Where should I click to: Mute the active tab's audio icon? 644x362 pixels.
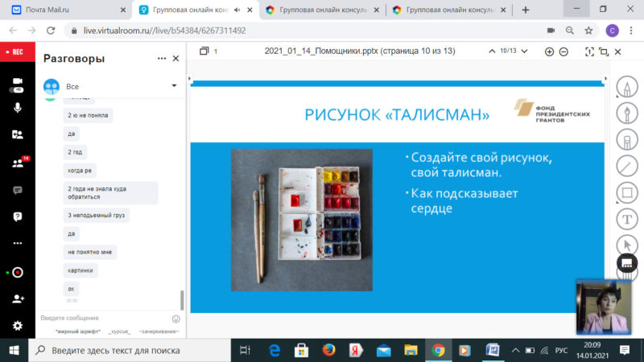coord(237,10)
